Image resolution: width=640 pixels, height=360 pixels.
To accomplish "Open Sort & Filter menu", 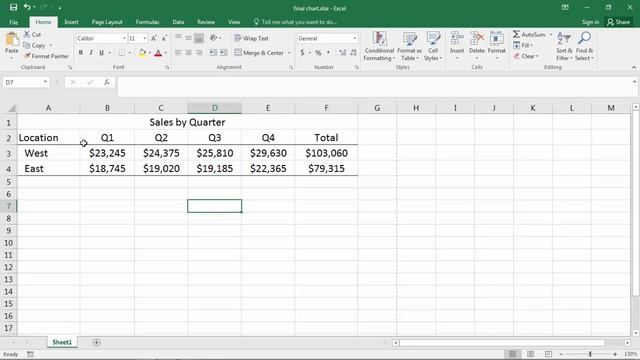I will (564, 46).
